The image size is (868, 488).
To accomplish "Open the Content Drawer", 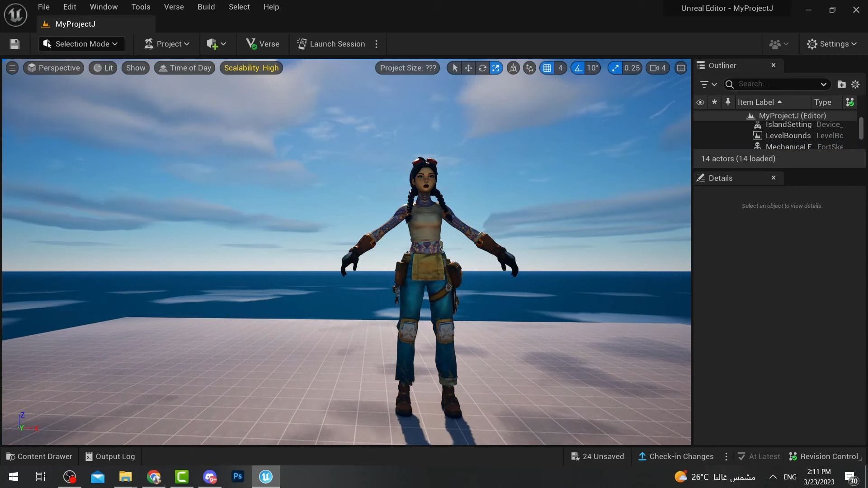I will click(x=39, y=456).
